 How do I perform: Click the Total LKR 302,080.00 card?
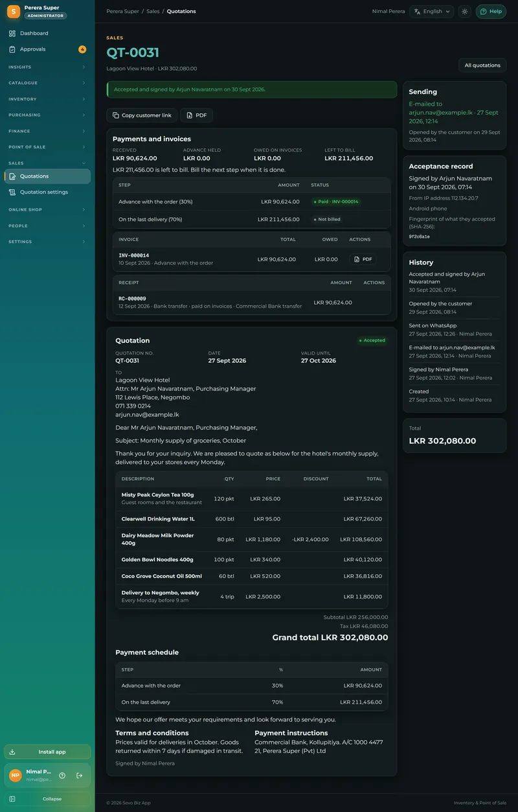[455, 435]
